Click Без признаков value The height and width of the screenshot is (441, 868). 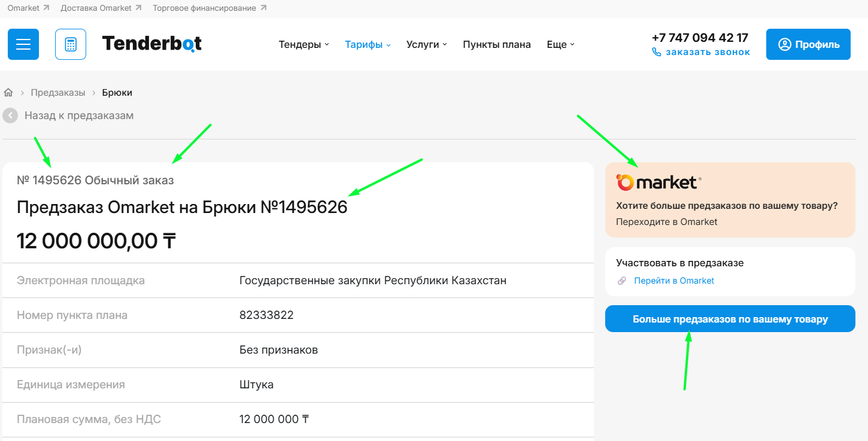(x=278, y=350)
